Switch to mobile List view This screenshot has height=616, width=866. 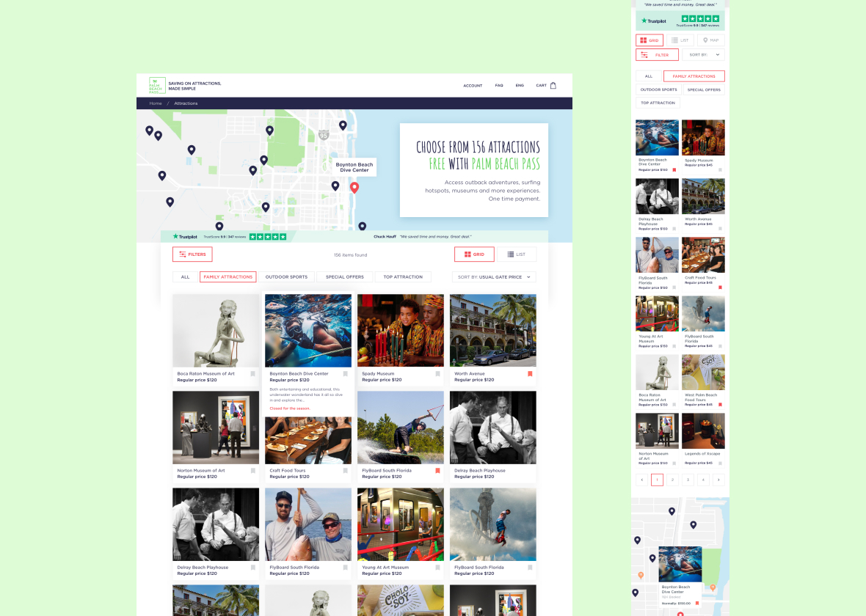click(680, 40)
